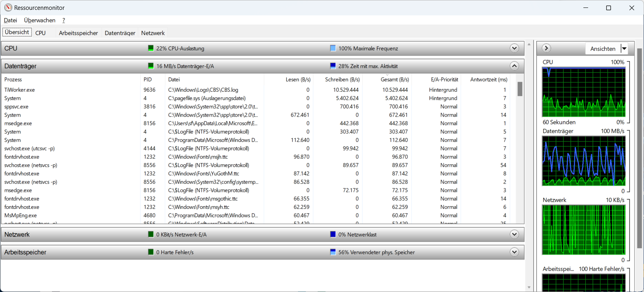Click green Datenträger-E/A indicator square

click(151, 66)
